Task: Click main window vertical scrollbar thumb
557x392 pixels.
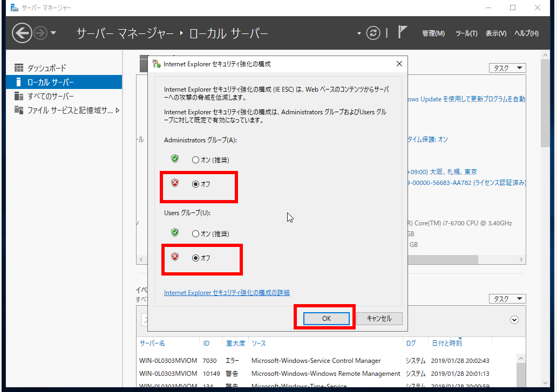Action: (545, 103)
